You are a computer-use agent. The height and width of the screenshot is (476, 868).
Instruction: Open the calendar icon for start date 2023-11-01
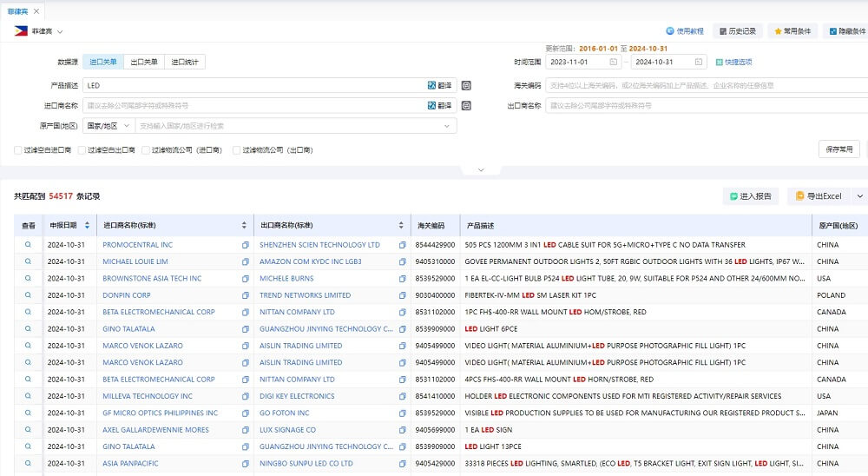pyautogui.click(x=614, y=62)
